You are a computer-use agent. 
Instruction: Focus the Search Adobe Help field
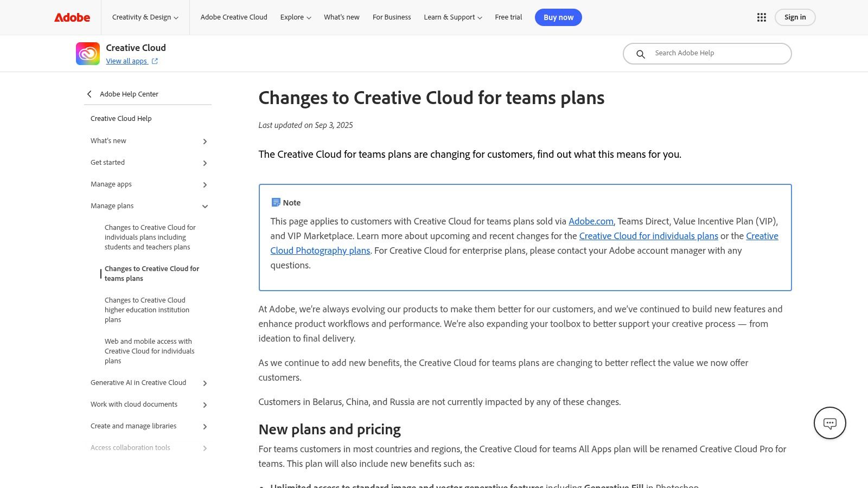716,53
